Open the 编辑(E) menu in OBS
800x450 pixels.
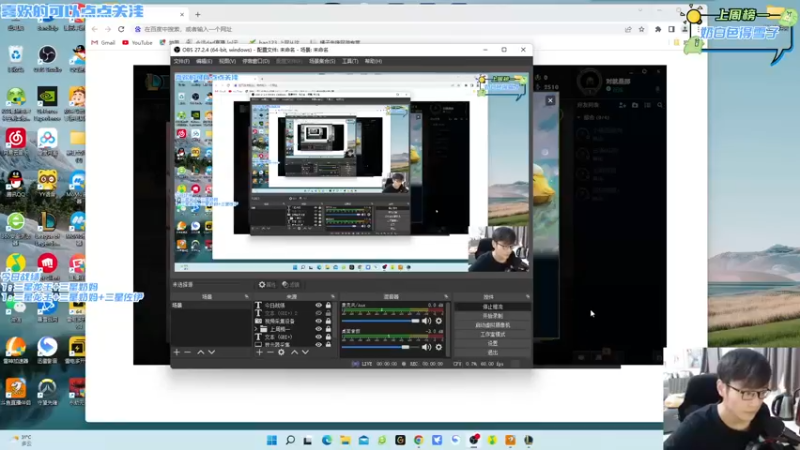[204, 61]
